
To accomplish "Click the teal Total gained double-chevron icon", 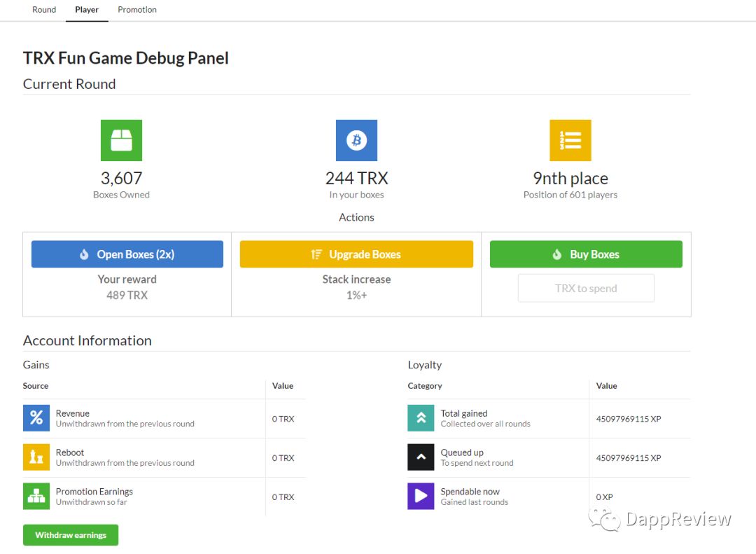I will pos(421,418).
